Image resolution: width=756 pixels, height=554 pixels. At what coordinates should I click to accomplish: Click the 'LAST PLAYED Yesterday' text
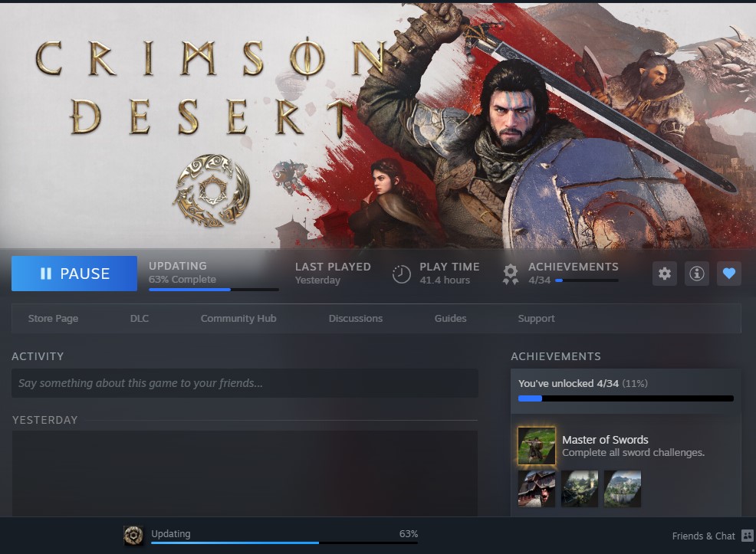[333, 273]
